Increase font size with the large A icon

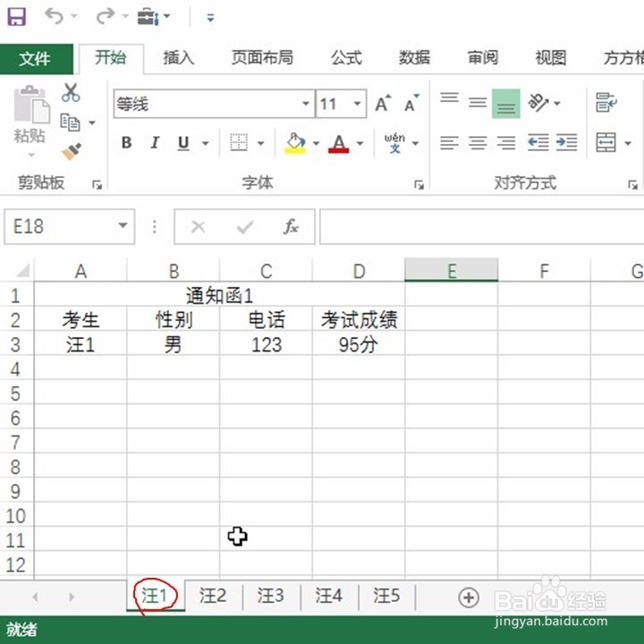(x=383, y=103)
